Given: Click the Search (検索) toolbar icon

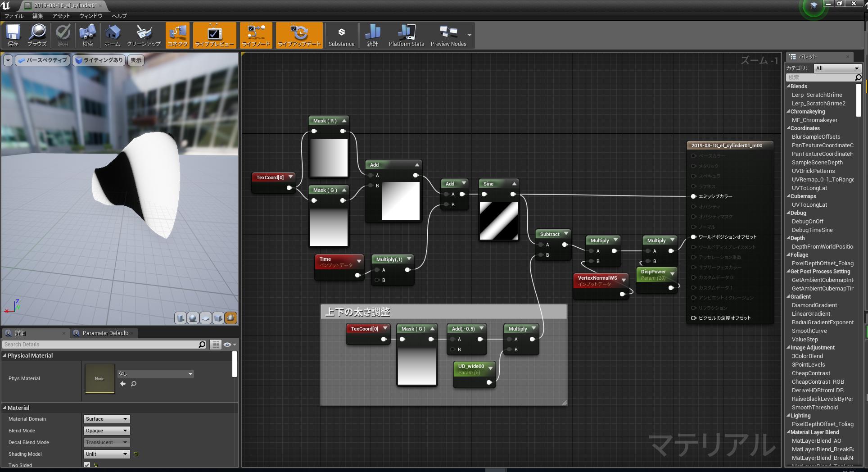Looking at the screenshot, I should tap(87, 35).
